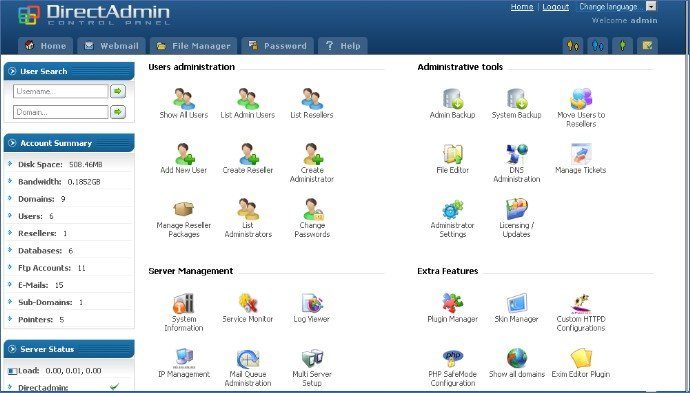Click the Load status row
Viewport: 690px width, 393px height.
[69, 371]
